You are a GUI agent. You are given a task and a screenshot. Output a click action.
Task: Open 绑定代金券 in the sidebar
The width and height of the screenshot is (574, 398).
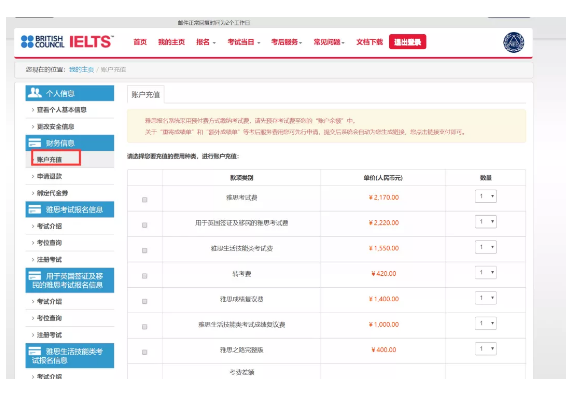pyautogui.click(x=52, y=193)
